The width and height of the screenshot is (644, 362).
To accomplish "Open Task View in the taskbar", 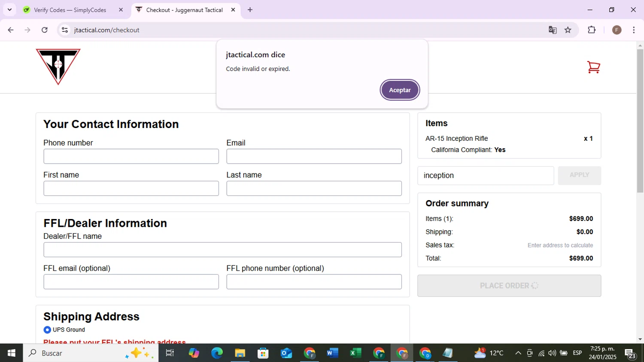I will coord(170,353).
